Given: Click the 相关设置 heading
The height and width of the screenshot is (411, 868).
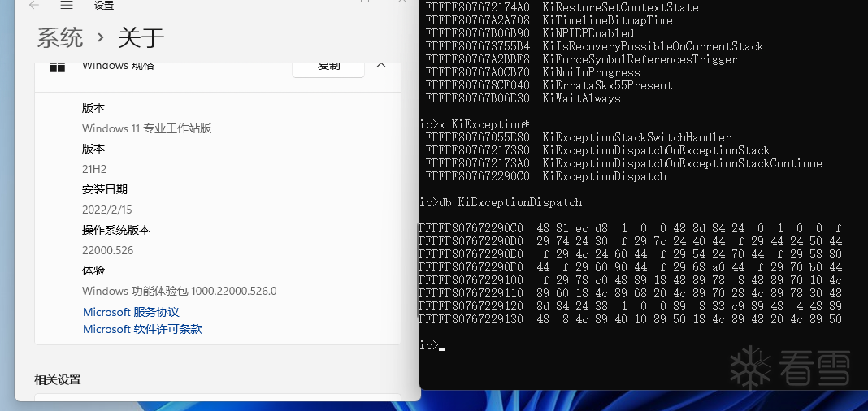Looking at the screenshot, I should point(58,379).
